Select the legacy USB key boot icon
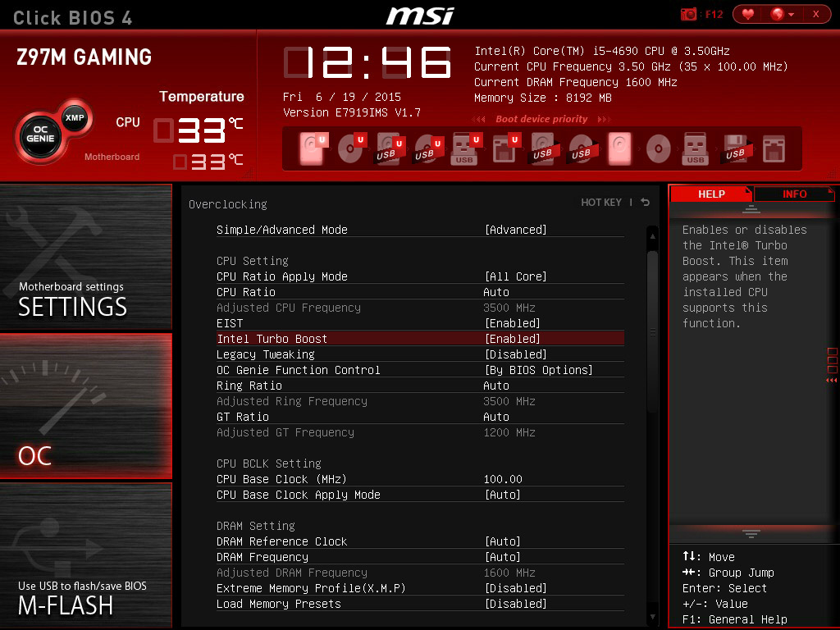Image resolution: width=840 pixels, height=630 pixels. click(x=696, y=148)
